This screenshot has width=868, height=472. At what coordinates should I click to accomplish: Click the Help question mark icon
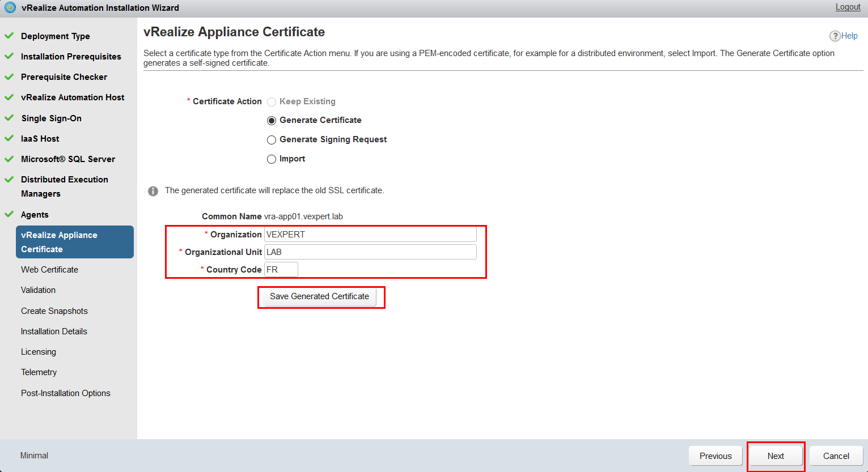[x=835, y=36]
